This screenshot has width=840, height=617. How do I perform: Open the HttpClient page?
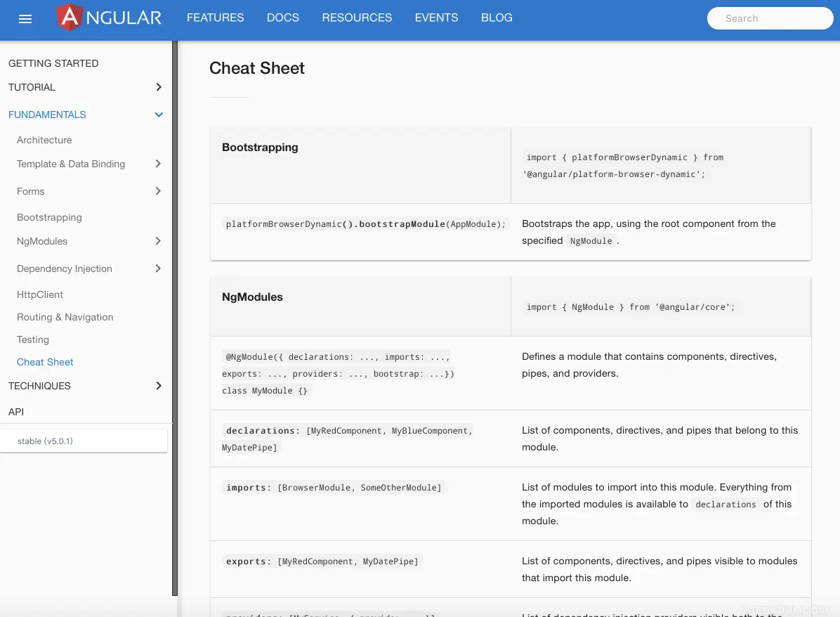pos(39,294)
